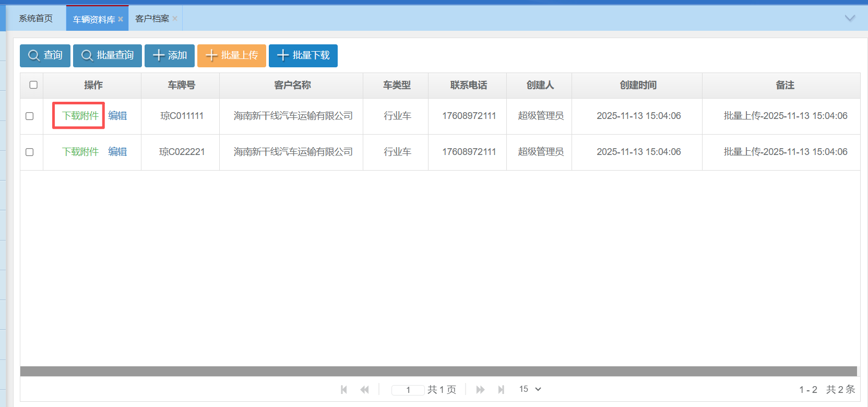Go to previous page of results

[x=364, y=389]
